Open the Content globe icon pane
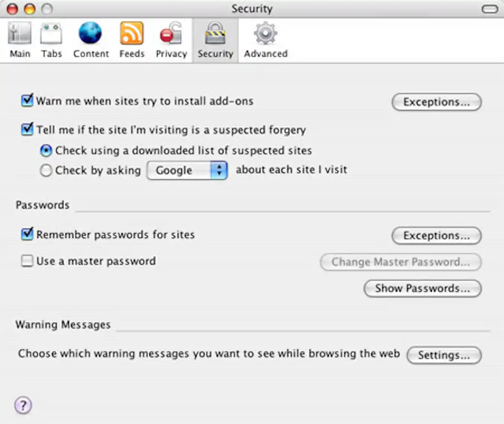 click(90, 34)
